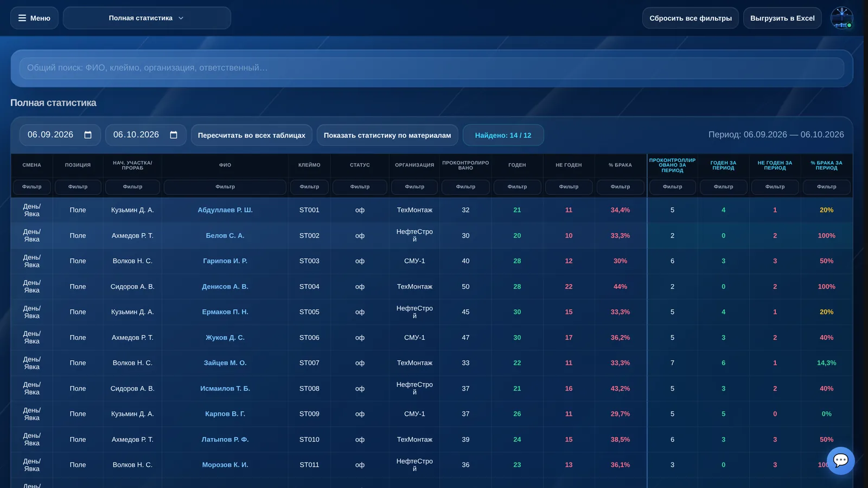Image resolution: width=868 pixels, height=488 pixels.
Task: Click the start date field 06.09.2026
Action: (60, 135)
